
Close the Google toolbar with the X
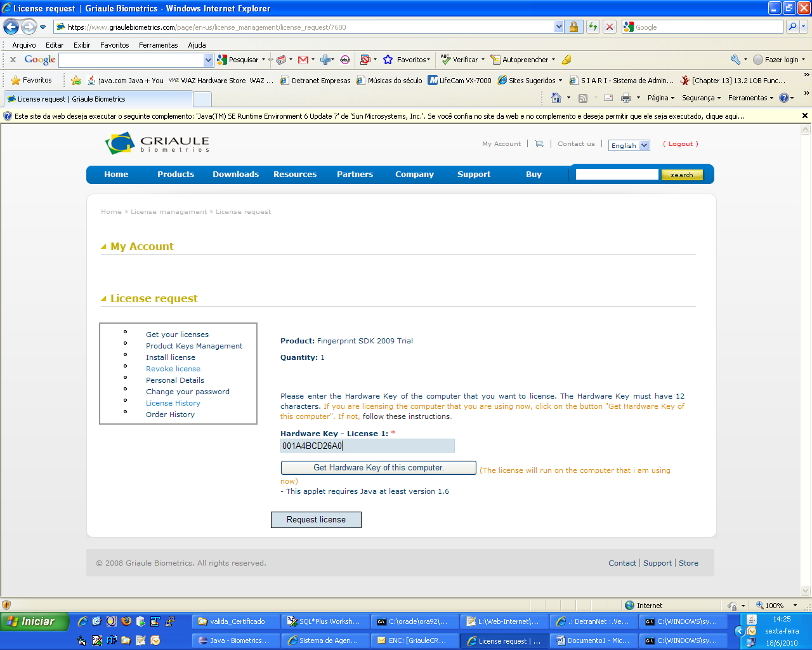pos(13,60)
